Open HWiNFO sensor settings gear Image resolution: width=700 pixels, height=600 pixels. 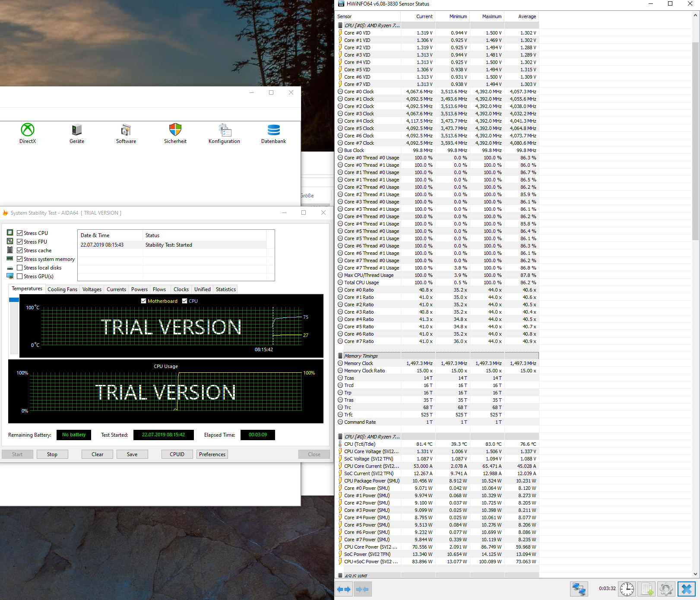pyautogui.click(x=666, y=589)
